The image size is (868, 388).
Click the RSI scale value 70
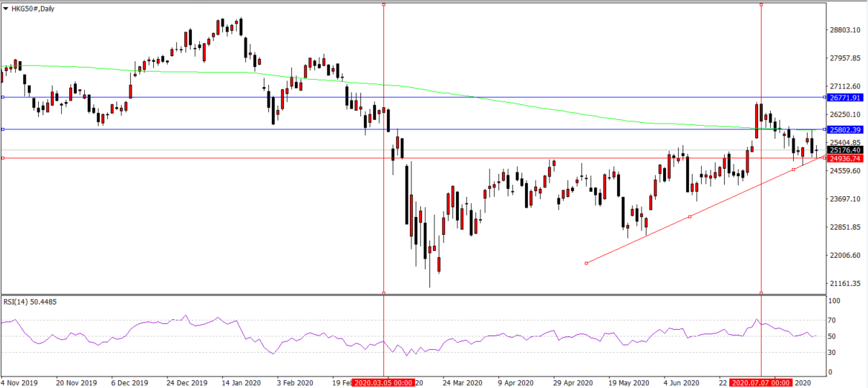[833, 319]
